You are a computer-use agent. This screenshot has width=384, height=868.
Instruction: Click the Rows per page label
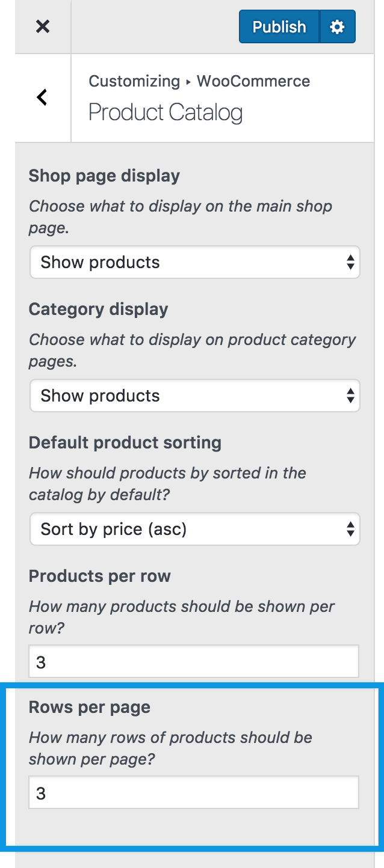tap(90, 708)
